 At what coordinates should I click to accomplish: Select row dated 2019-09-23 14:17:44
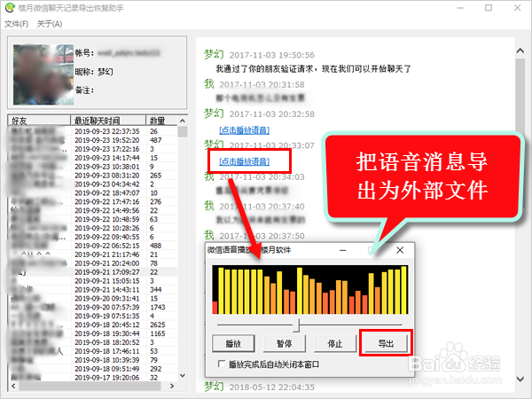pyautogui.click(x=92, y=158)
